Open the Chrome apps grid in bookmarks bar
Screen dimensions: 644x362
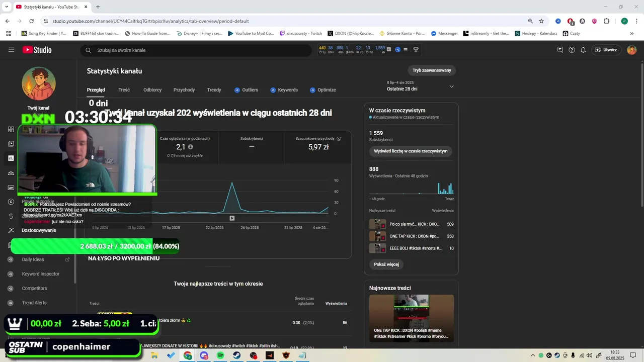pos(9,34)
